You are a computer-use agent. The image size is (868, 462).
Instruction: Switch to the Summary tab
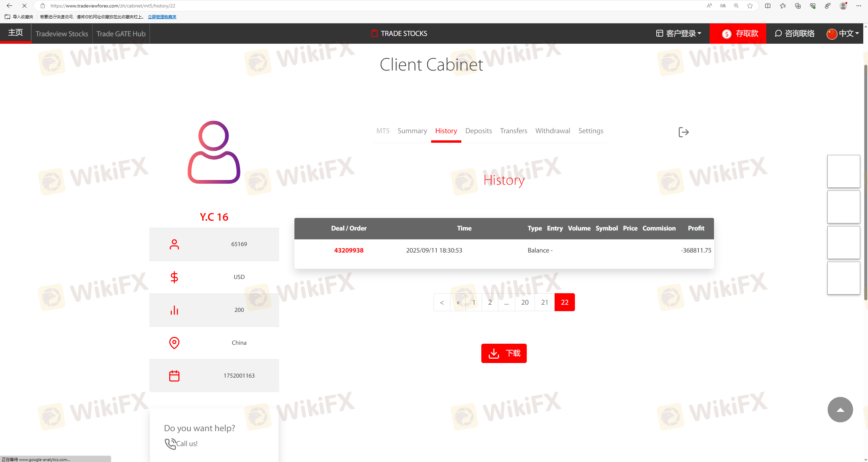coord(412,131)
